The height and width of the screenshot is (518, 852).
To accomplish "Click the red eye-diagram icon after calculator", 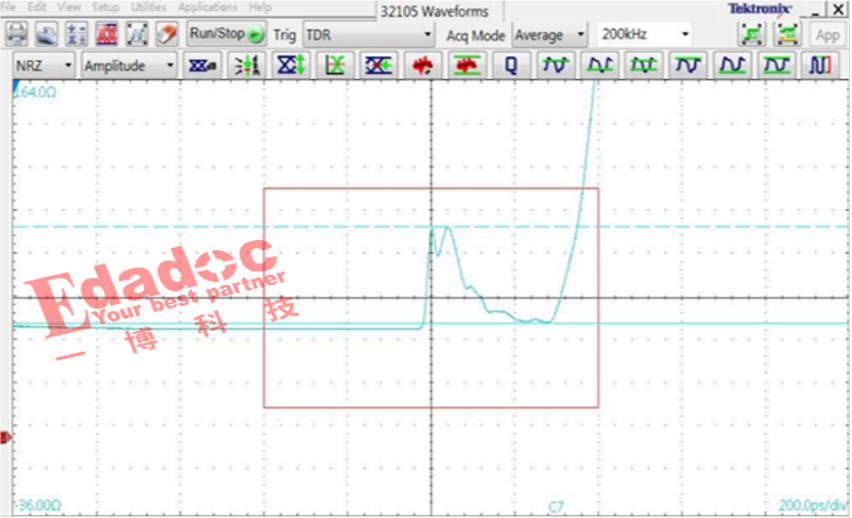I will (x=107, y=34).
